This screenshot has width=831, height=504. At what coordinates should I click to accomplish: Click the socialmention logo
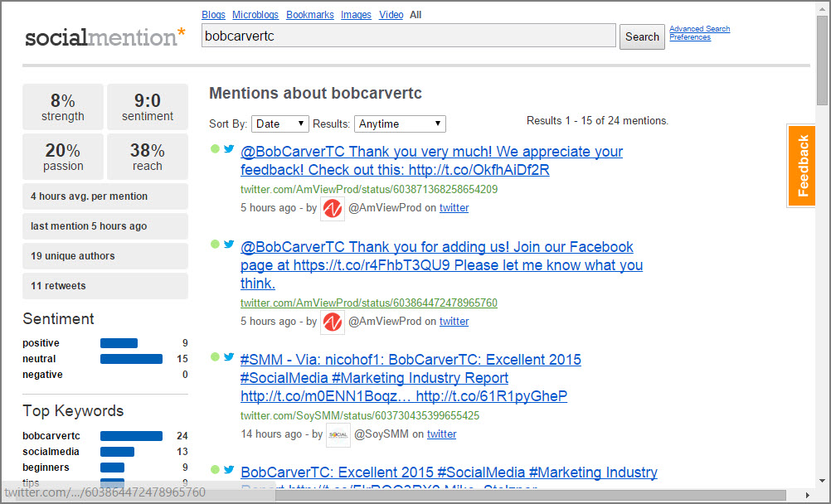105,37
